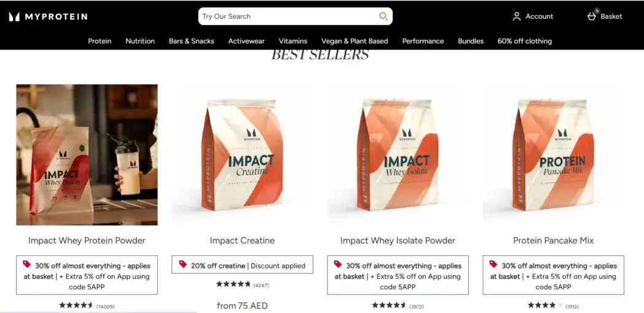
Task: Open the Bars & Snacks menu
Action: point(191,41)
